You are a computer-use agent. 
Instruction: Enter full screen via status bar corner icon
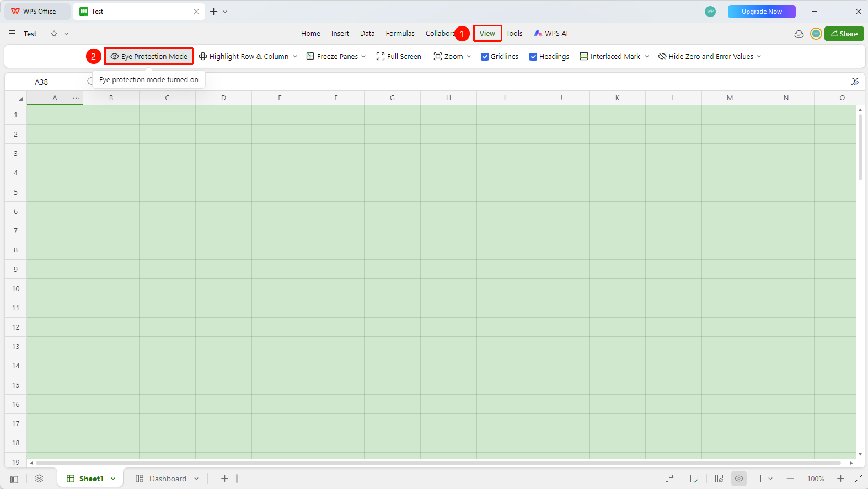click(859, 479)
